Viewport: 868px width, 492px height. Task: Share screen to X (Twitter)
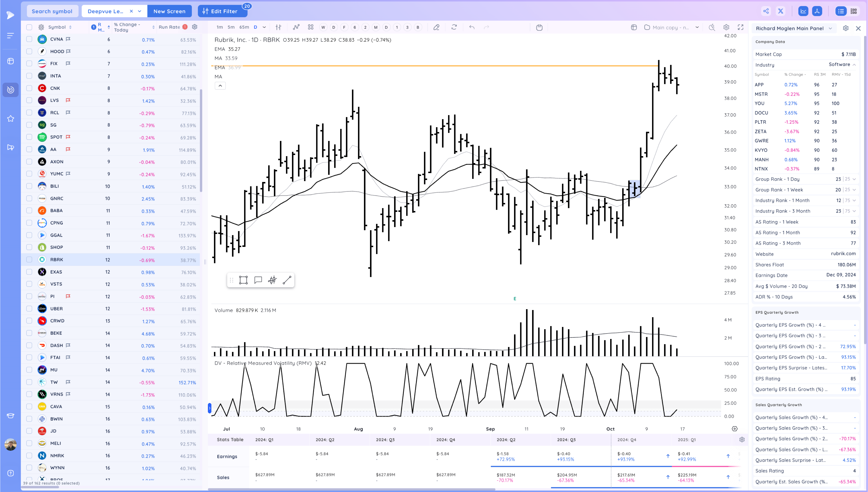coord(781,11)
